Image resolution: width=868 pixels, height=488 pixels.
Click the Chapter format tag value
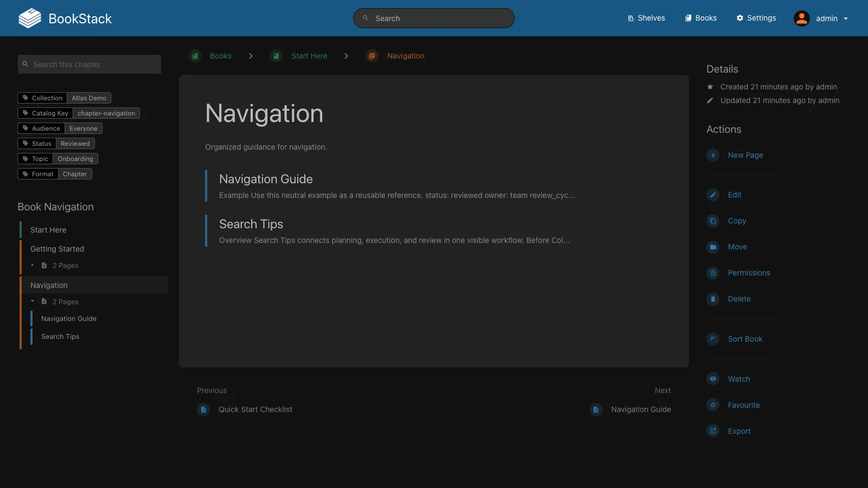pos(75,174)
